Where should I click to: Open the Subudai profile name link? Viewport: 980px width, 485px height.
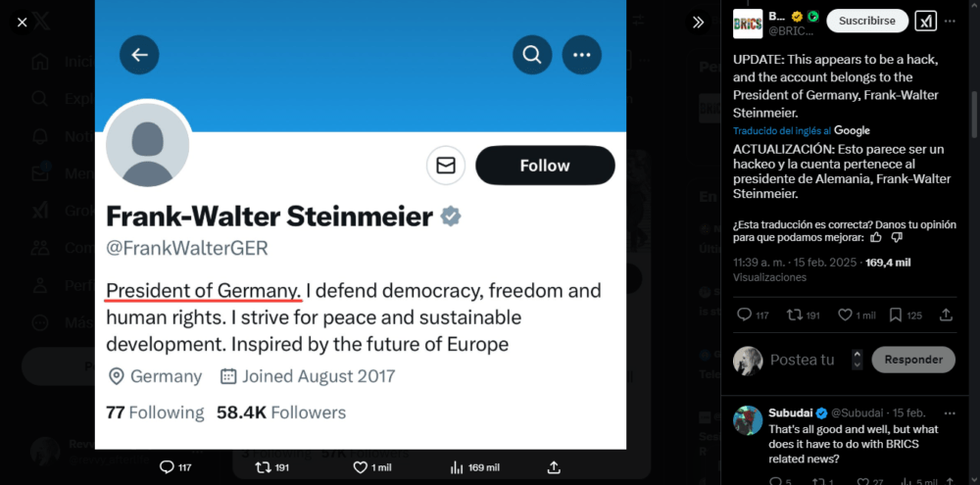[x=792, y=412]
